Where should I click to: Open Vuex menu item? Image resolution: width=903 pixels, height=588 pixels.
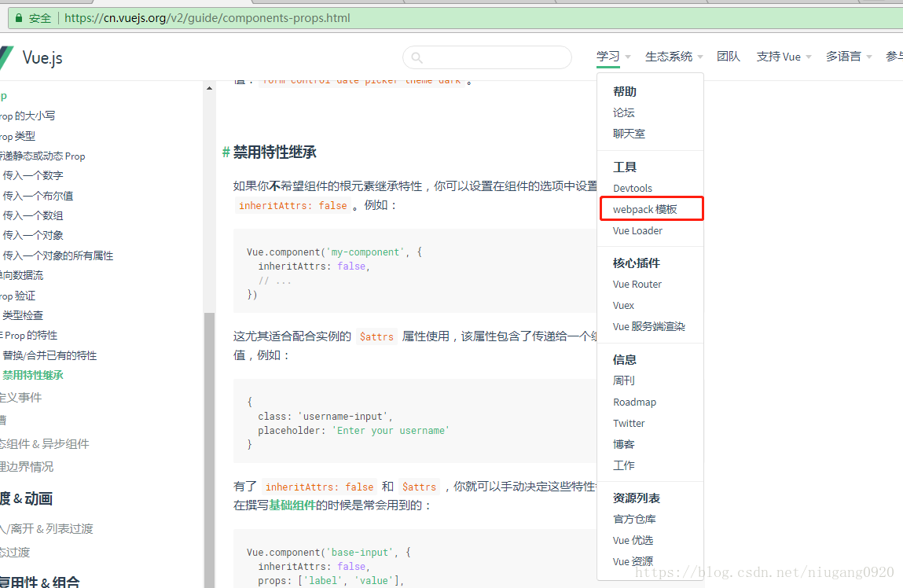(623, 305)
